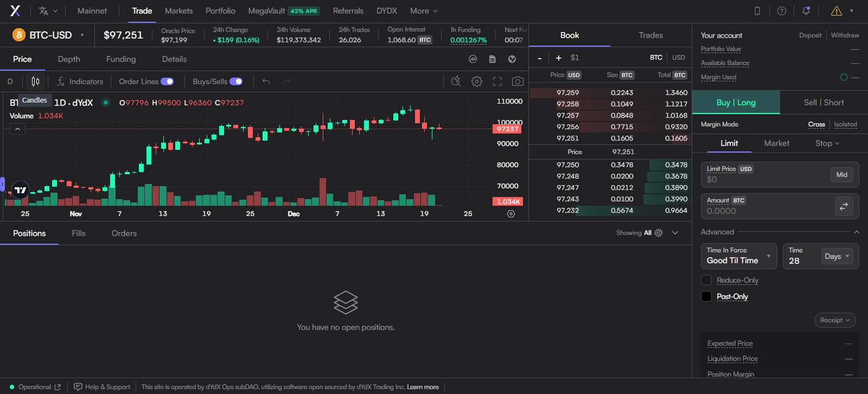The image size is (868, 394).
Task: Expand the More menu
Action: (424, 11)
